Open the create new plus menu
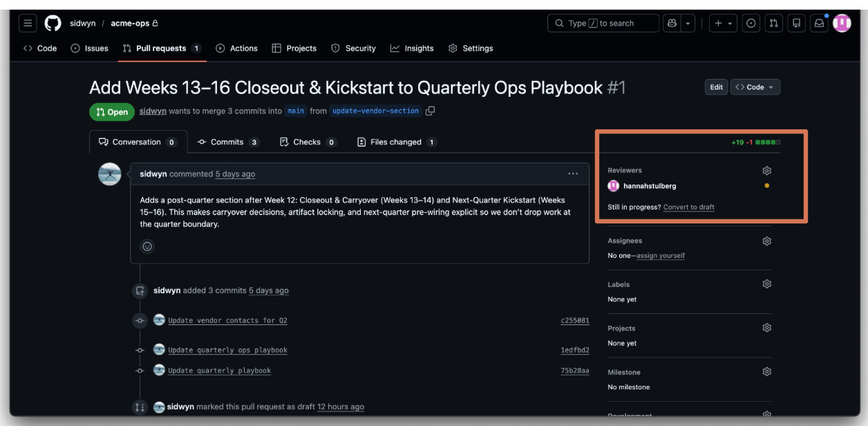 pyautogui.click(x=724, y=24)
